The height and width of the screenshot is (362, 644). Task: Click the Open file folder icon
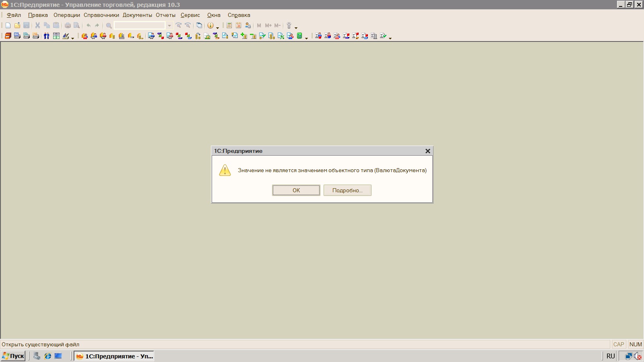17,25
